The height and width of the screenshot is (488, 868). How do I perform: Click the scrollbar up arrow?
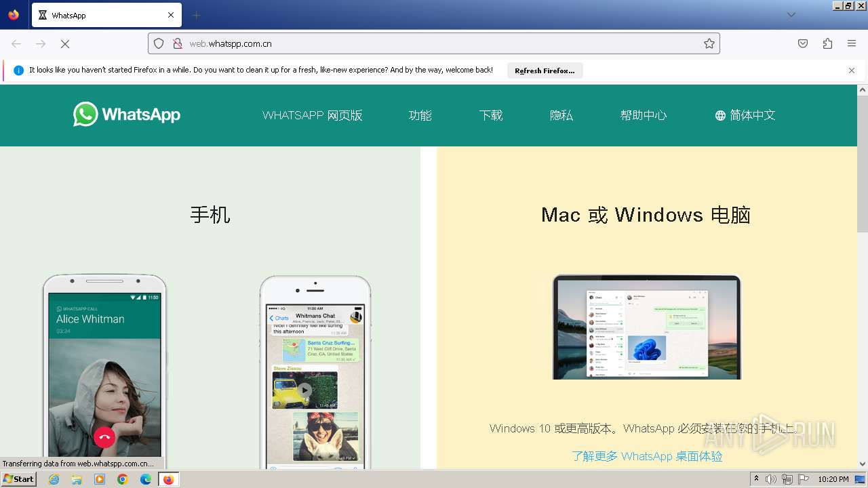(x=863, y=89)
